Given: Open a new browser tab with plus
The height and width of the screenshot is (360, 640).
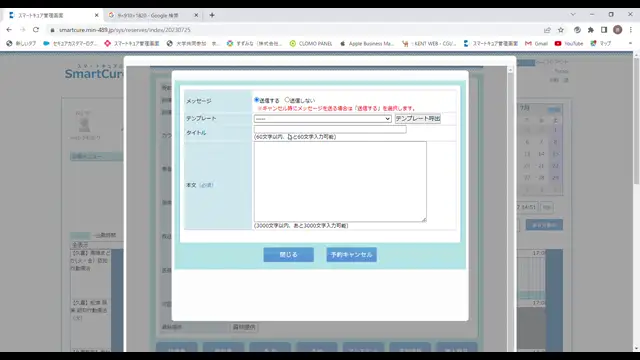Looking at the screenshot, I should (212, 15).
